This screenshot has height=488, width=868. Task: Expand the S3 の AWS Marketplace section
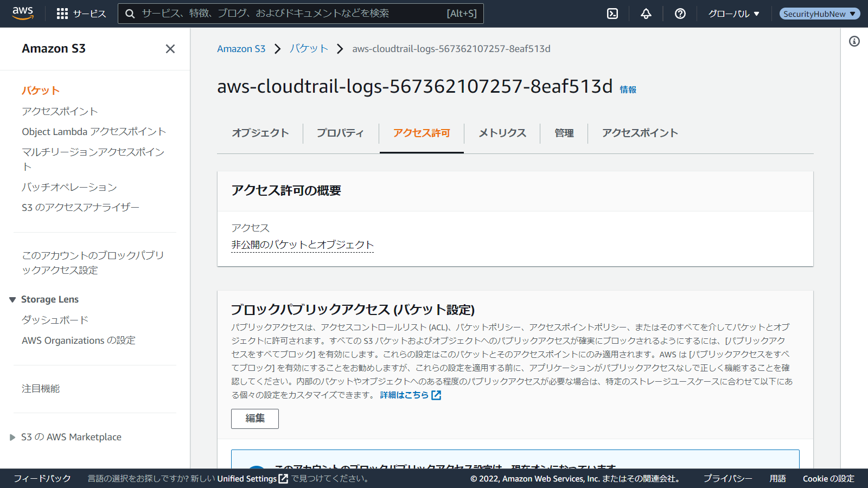click(x=12, y=438)
